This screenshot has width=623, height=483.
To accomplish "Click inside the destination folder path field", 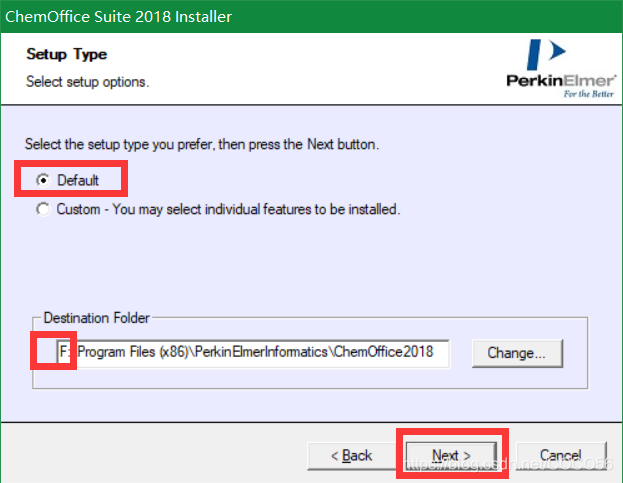I will pyautogui.click(x=253, y=353).
